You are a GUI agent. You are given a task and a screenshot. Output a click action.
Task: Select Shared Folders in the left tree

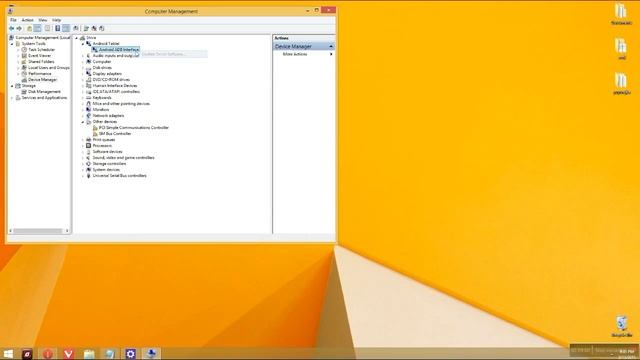41,62
